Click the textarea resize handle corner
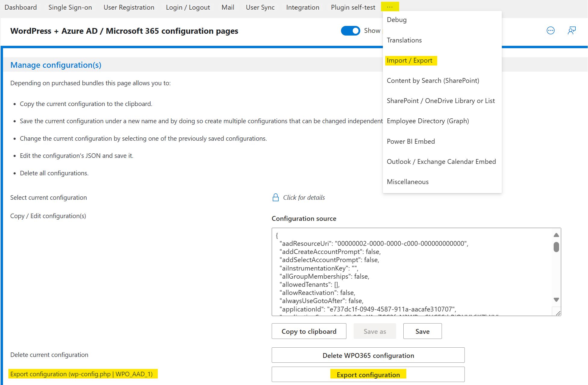Screen dimensions: 588x385 tap(558, 313)
